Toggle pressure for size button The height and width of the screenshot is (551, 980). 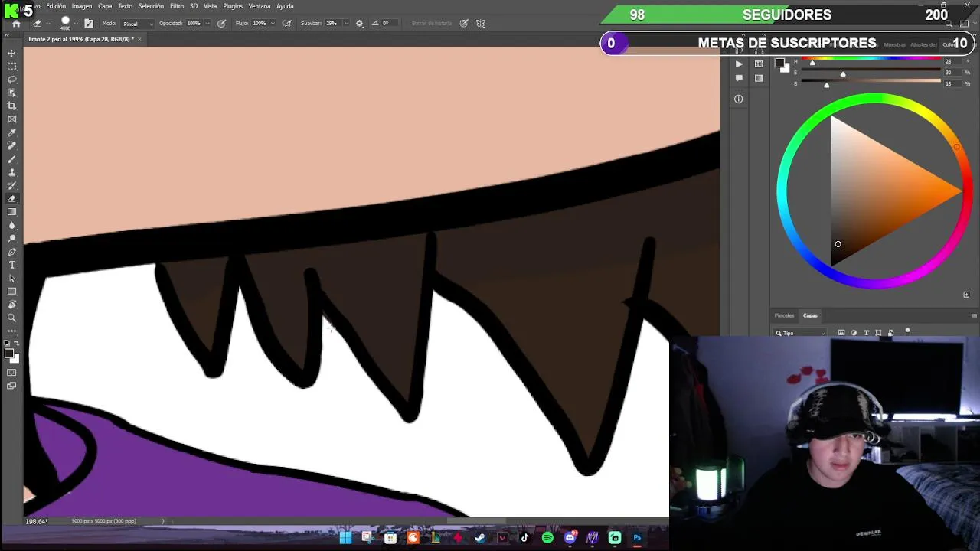click(x=464, y=23)
